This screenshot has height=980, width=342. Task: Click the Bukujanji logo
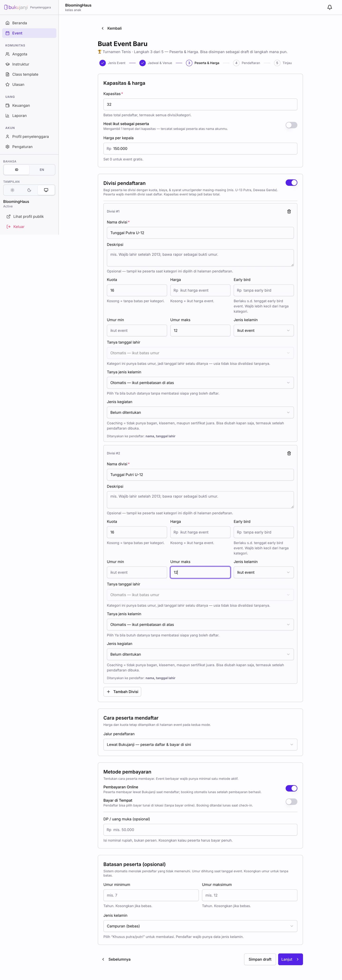pyautogui.click(x=16, y=7)
